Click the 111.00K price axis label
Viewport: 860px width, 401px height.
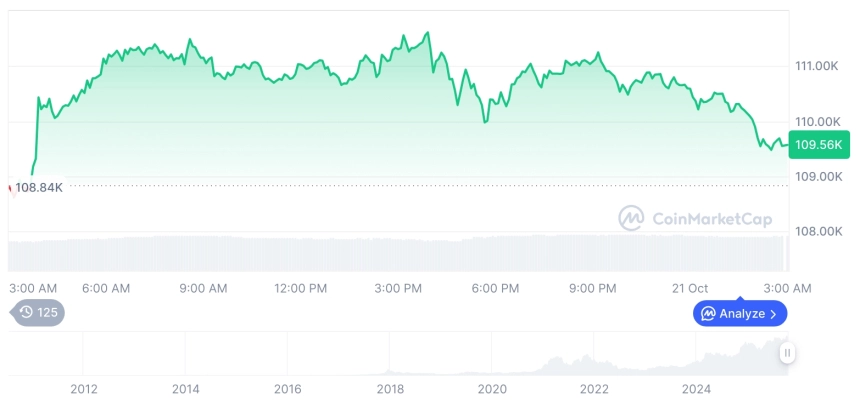click(x=816, y=66)
